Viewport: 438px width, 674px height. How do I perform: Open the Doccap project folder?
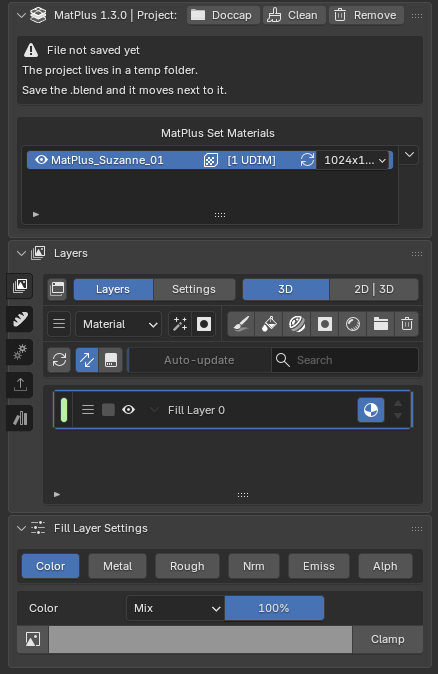tap(223, 15)
